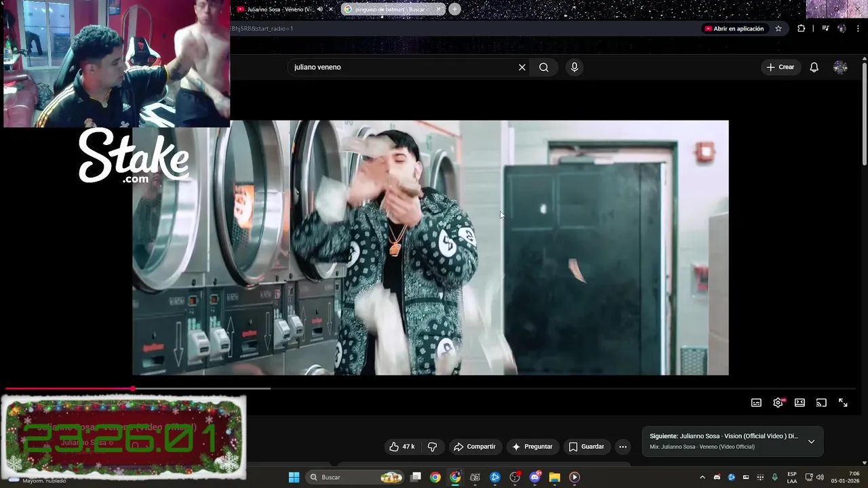Click the video frame to pause
Image resolution: width=868 pixels, height=488 pixels.
[431, 248]
